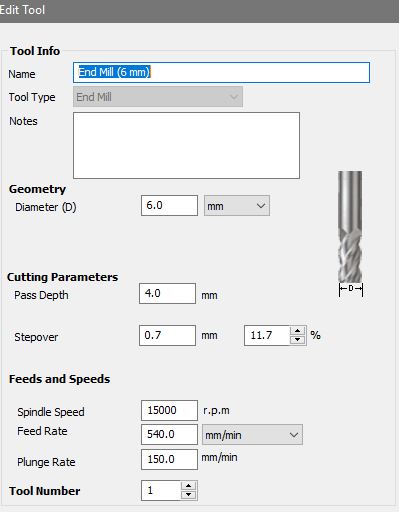The image size is (399, 512).
Task: Click the Stepover mm input field
Action: coord(167,336)
